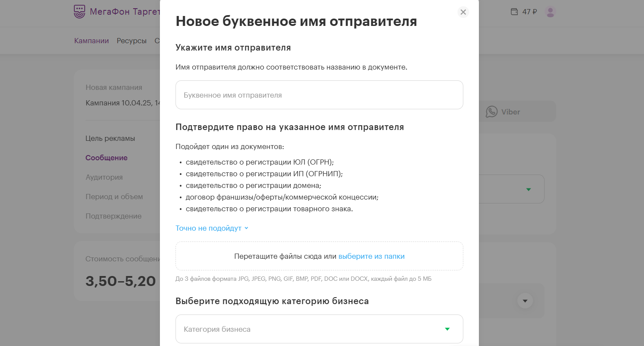Close the new sender name dialog
This screenshot has height=346, width=644.
pyautogui.click(x=463, y=12)
